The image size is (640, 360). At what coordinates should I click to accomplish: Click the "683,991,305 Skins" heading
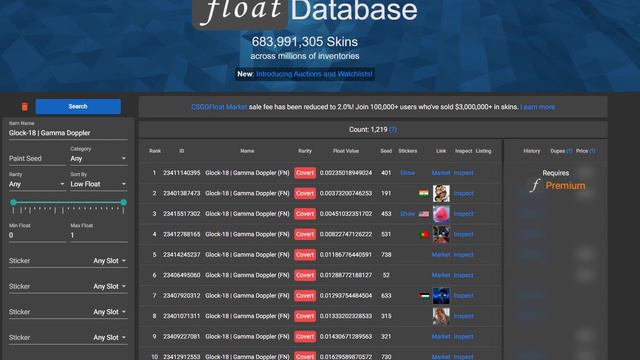tap(304, 42)
